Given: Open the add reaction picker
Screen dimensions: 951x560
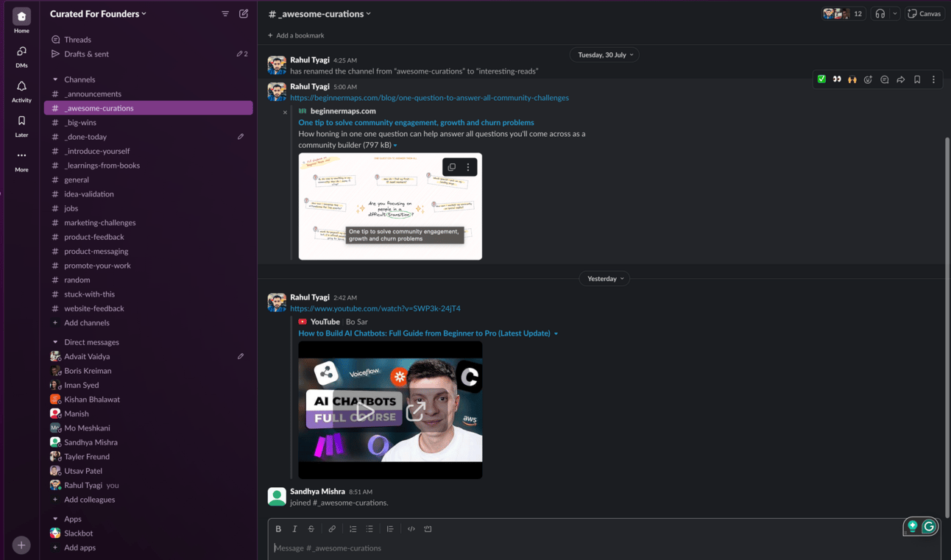Looking at the screenshot, I should point(869,79).
